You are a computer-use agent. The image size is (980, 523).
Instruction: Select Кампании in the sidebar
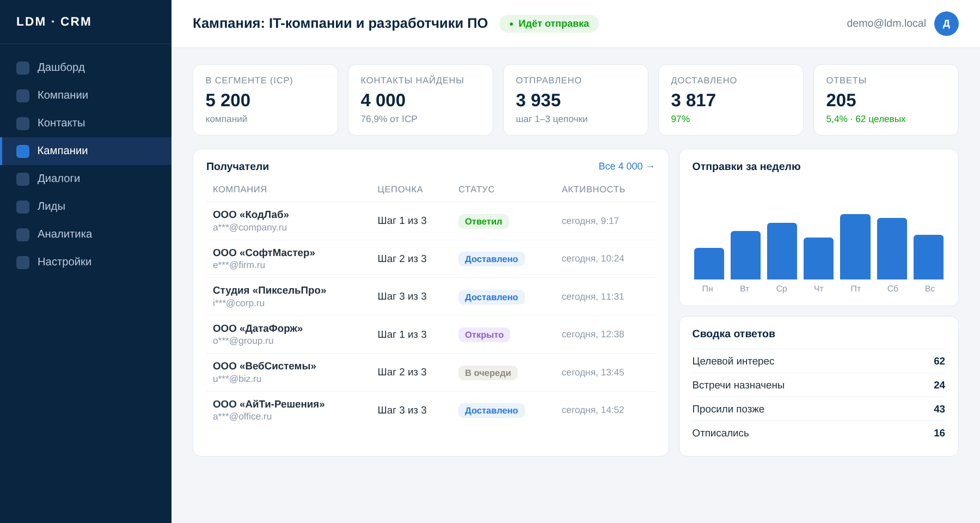[85, 151]
